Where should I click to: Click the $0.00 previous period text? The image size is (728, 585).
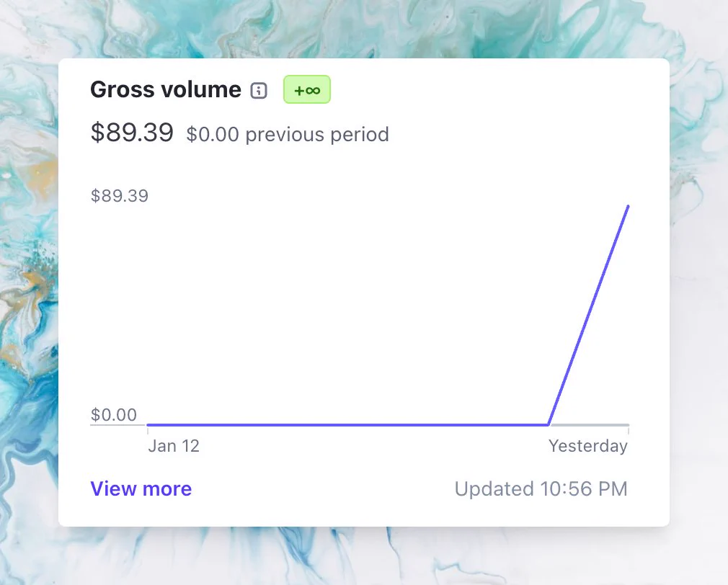point(288,135)
